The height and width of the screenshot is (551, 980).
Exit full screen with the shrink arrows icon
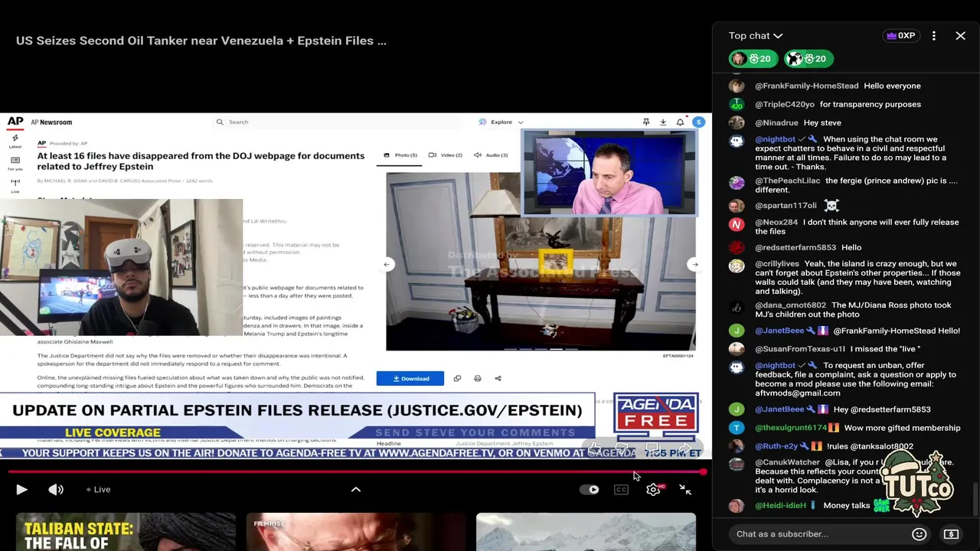coord(685,490)
